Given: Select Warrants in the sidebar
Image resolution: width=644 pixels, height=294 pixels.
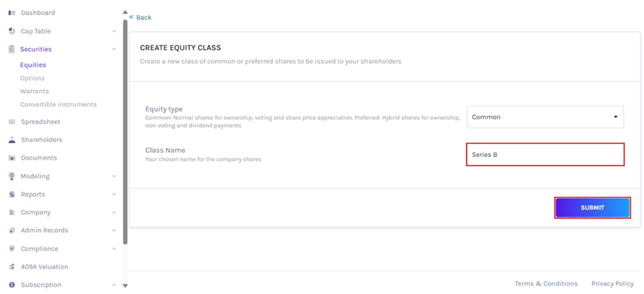Looking at the screenshot, I should point(34,91).
